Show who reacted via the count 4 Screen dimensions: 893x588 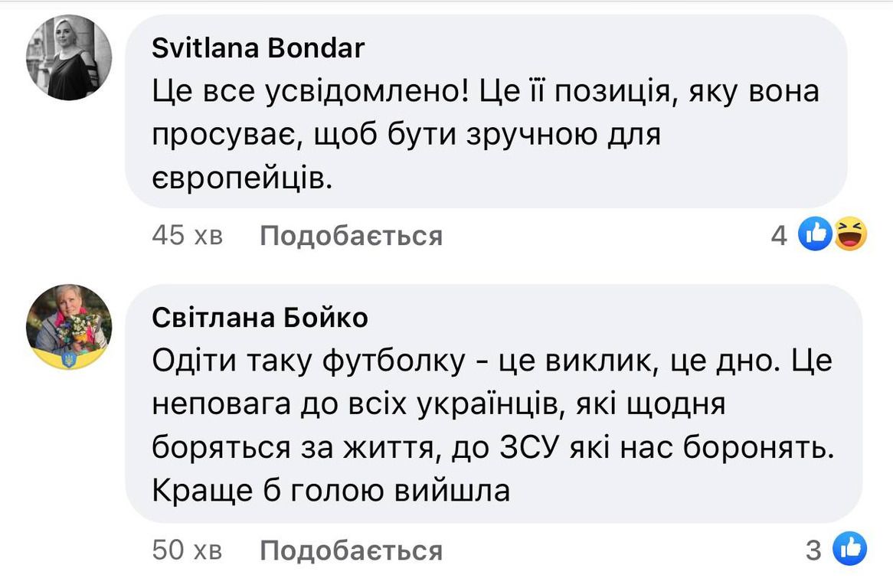point(778,236)
